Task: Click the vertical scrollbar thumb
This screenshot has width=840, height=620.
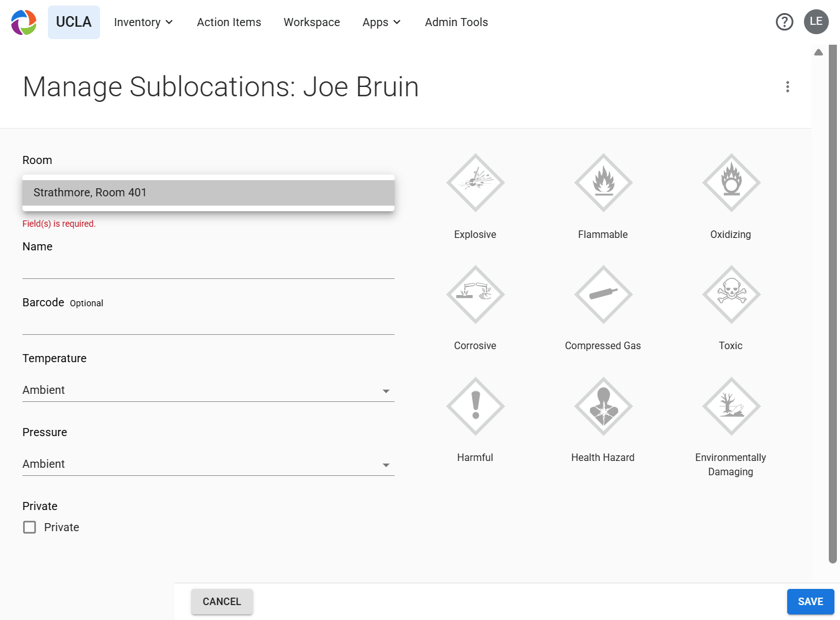Action: (x=833, y=304)
